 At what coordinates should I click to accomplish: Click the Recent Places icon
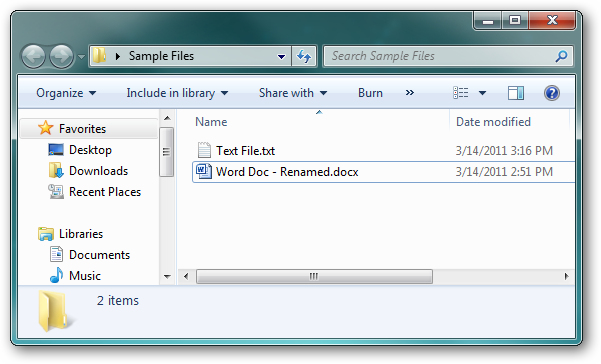[56, 192]
